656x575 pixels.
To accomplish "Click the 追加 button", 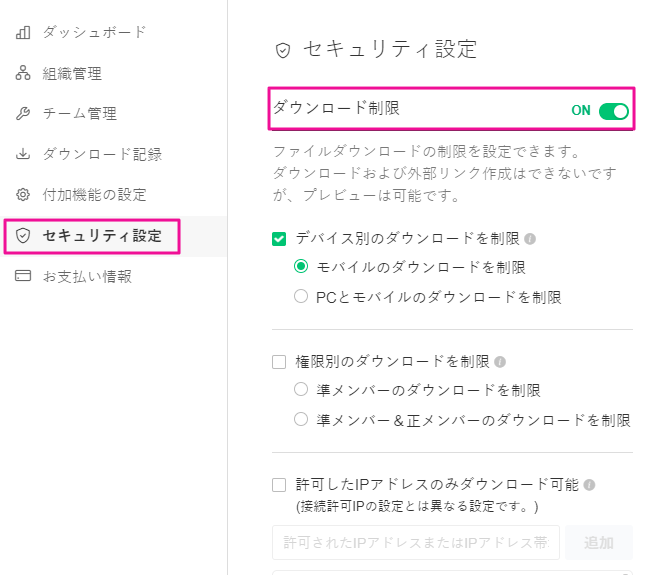I will click(599, 543).
